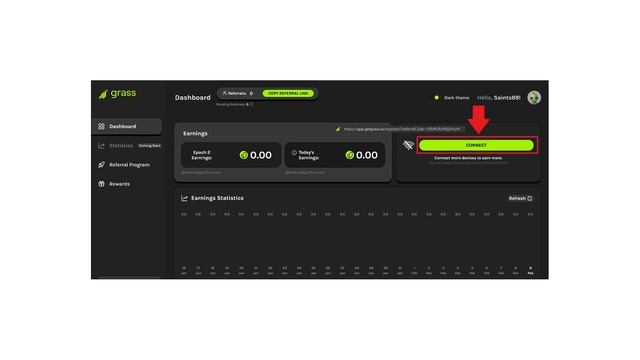Click the Today's Earnings value 0.00
This screenshot has height=360, width=640.
(367, 155)
